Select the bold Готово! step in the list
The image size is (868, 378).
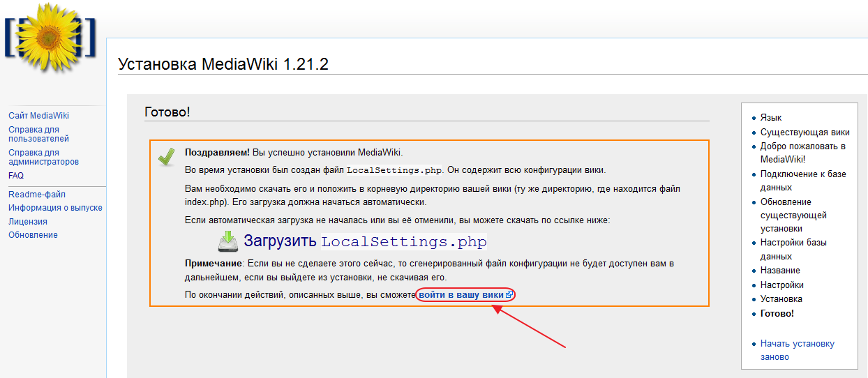pyautogui.click(x=777, y=314)
